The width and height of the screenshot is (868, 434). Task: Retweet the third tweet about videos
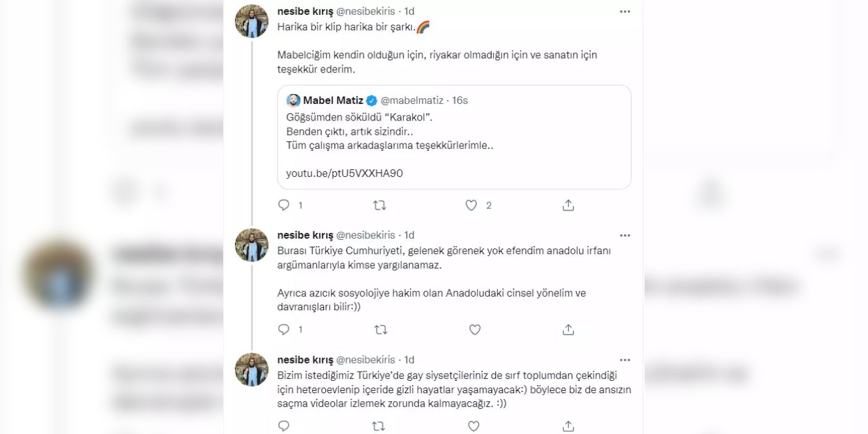click(380, 426)
